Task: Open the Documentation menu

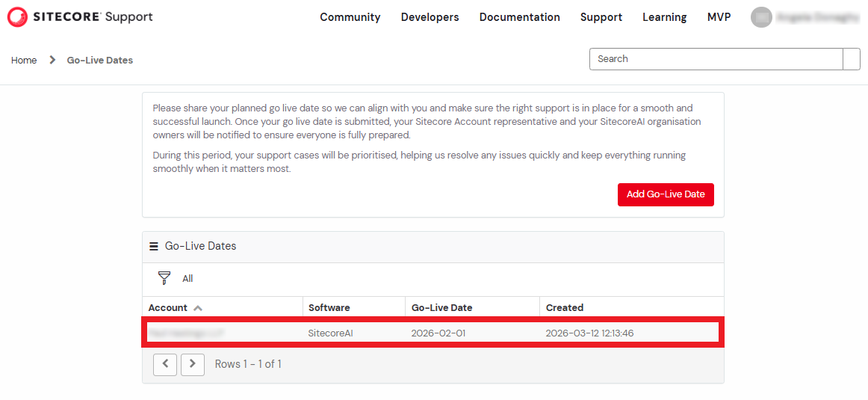Action: 519,17
